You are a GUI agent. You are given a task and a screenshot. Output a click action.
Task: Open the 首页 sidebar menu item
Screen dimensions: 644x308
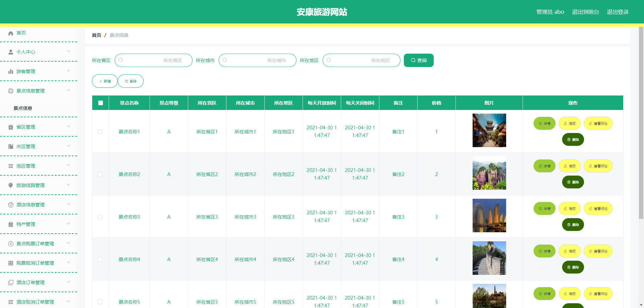click(x=39, y=33)
